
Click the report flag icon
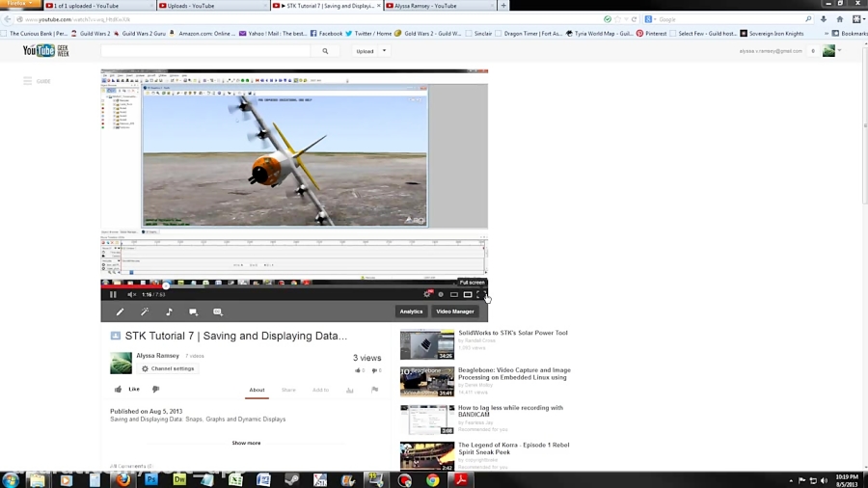(375, 391)
